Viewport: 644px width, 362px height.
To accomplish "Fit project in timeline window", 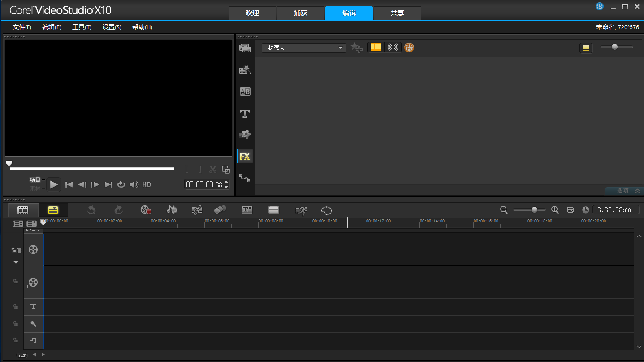I will (x=570, y=209).
